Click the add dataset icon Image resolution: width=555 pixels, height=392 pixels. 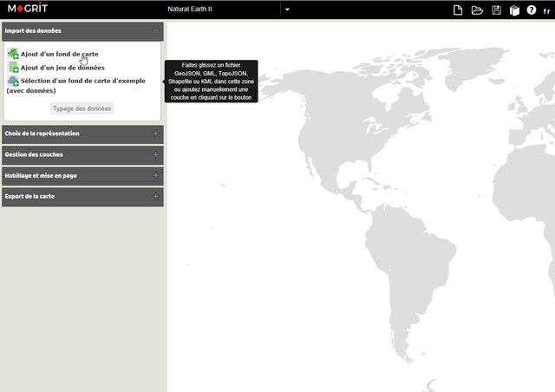[x=13, y=68]
